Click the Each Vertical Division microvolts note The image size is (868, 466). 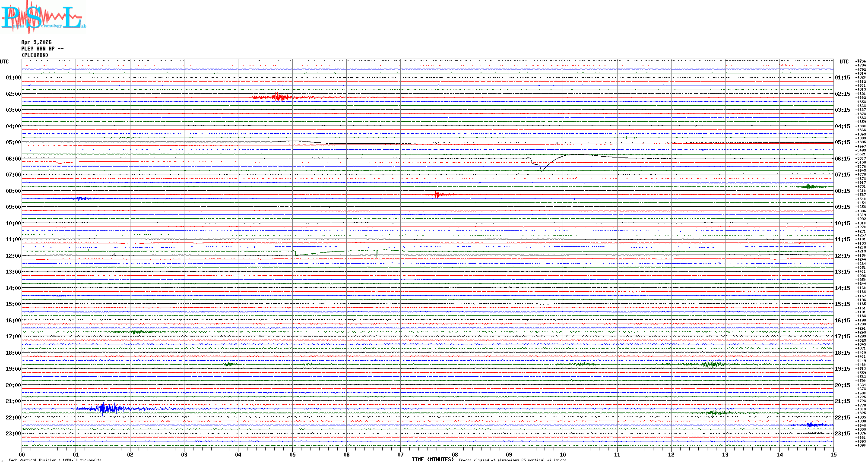55,460
